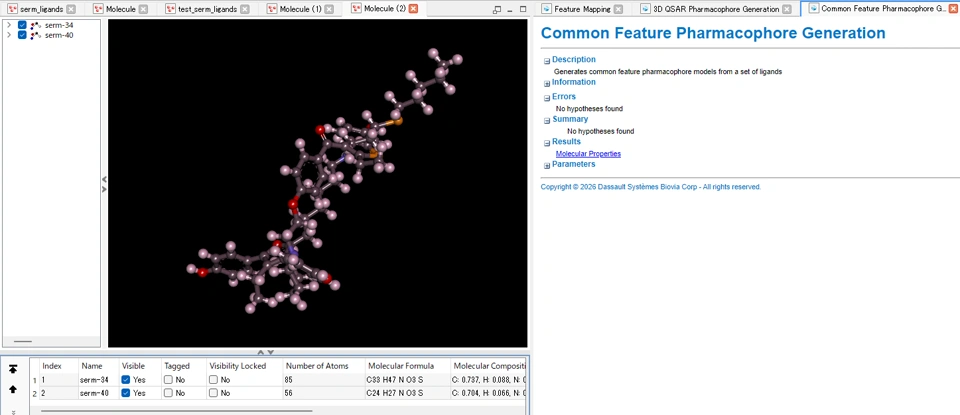Switch to the first Molecule tab

pos(120,9)
